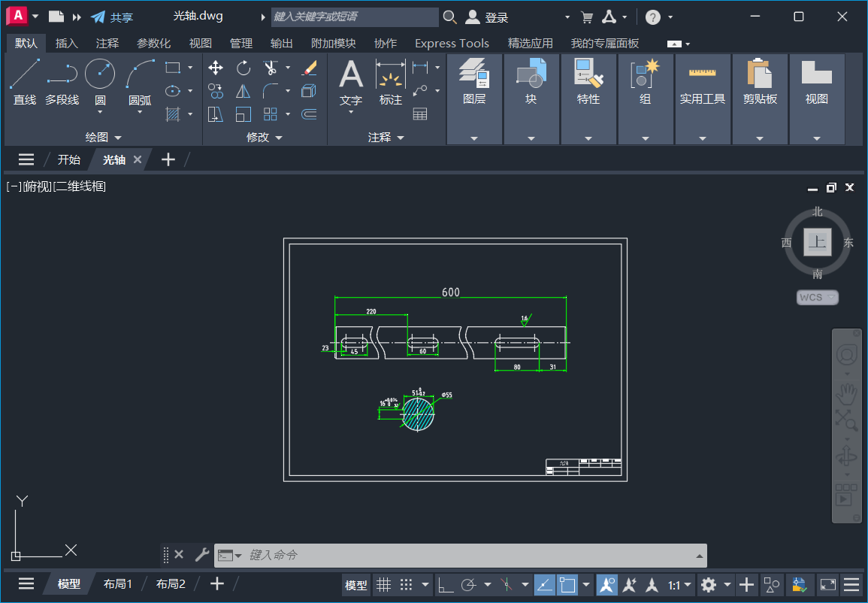Open the Express Tools ribbon tab
Image resolution: width=868 pixels, height=603 pixels.
pyautogui.click(x=452, y=43)
